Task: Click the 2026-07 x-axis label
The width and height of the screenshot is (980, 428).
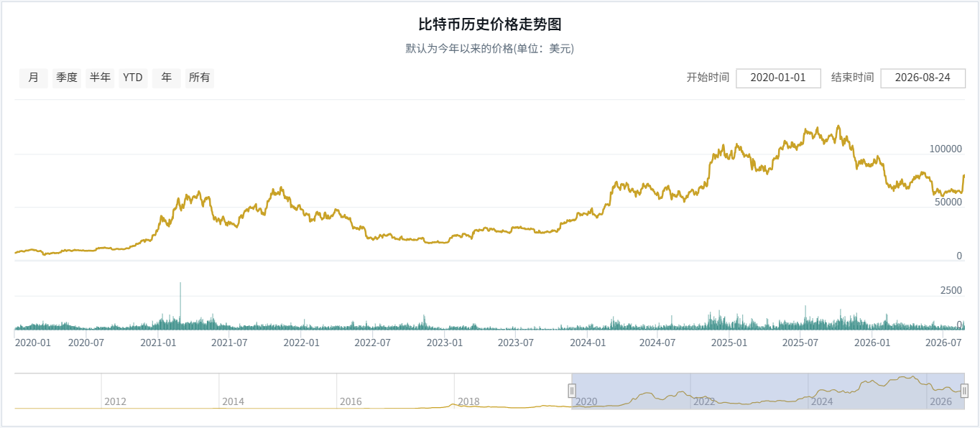Action: pyautogui.click(x=944, y=343)
